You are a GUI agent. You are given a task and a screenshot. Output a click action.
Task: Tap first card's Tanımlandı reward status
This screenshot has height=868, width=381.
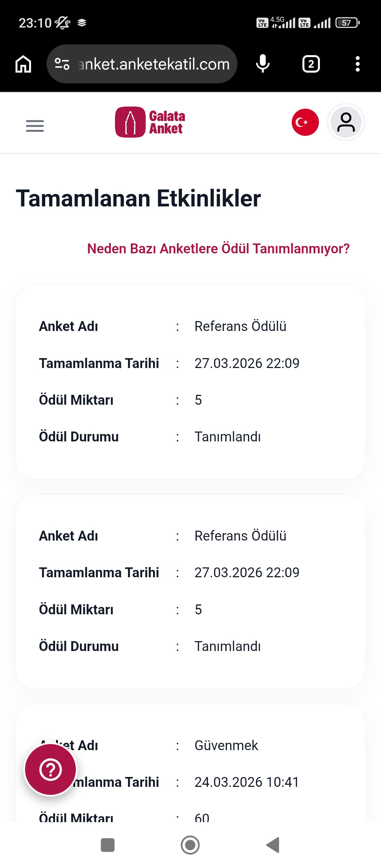coord(228,436)
